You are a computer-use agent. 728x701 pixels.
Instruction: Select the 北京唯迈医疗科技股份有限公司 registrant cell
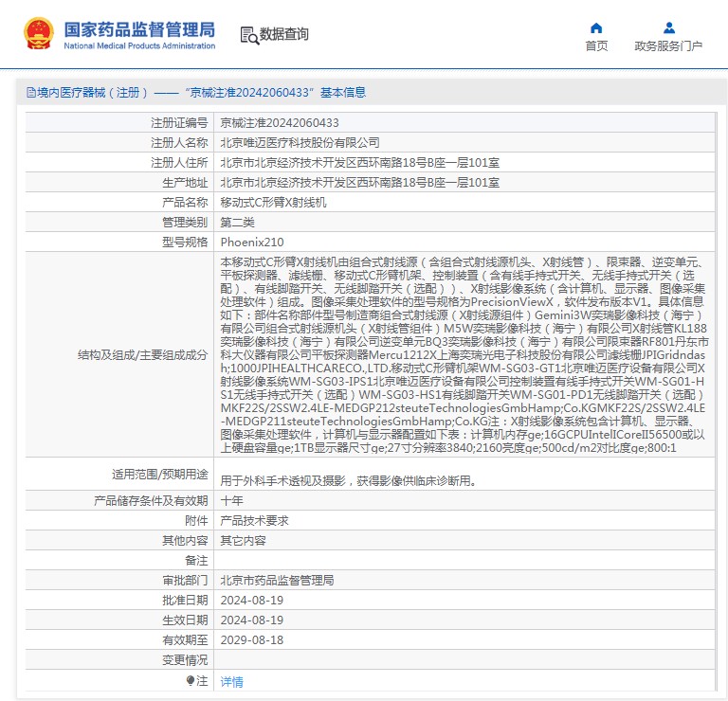click(x=300, y=142)
